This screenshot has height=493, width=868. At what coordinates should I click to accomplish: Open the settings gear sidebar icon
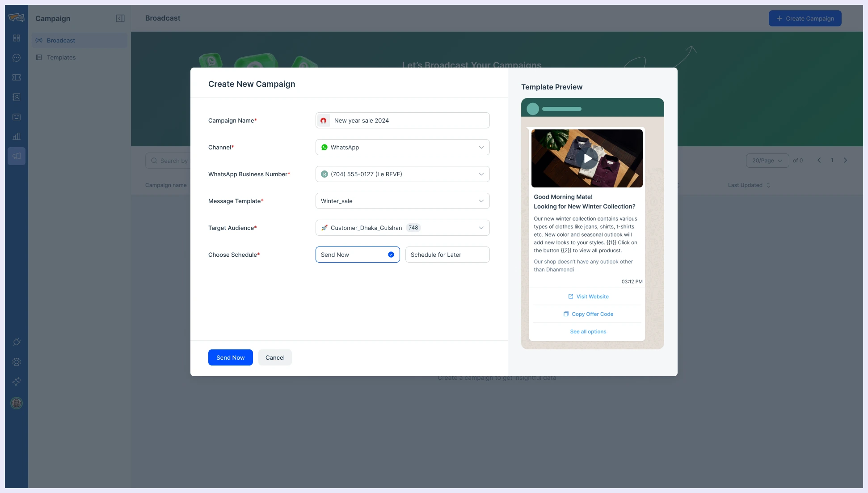coord(17,362)
